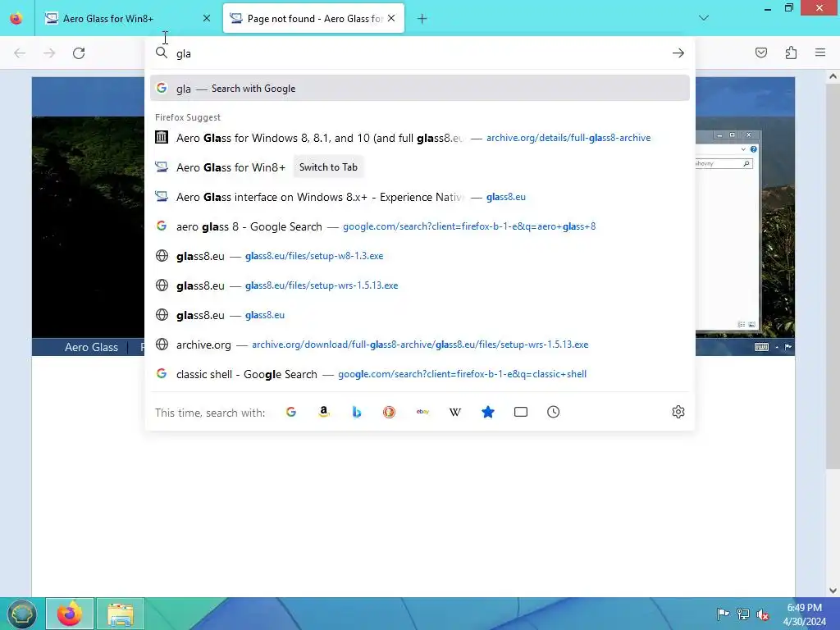Go back one page

pyautogui.click(x=20, y=53)
